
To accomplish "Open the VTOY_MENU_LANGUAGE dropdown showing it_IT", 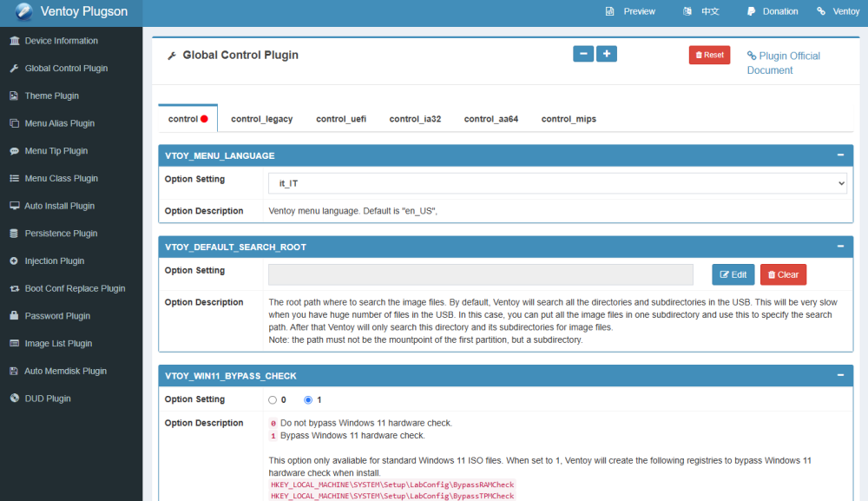I will 558,183.
